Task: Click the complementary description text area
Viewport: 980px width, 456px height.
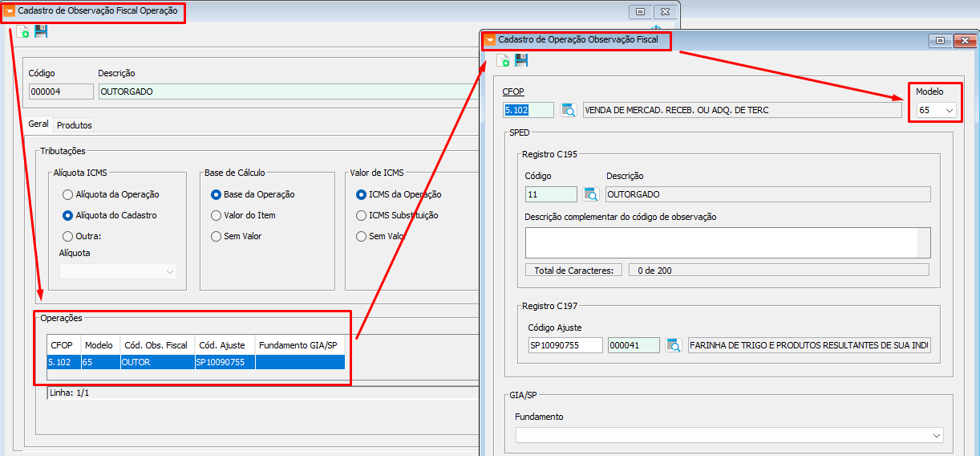Action: click(x=722, y=242)
